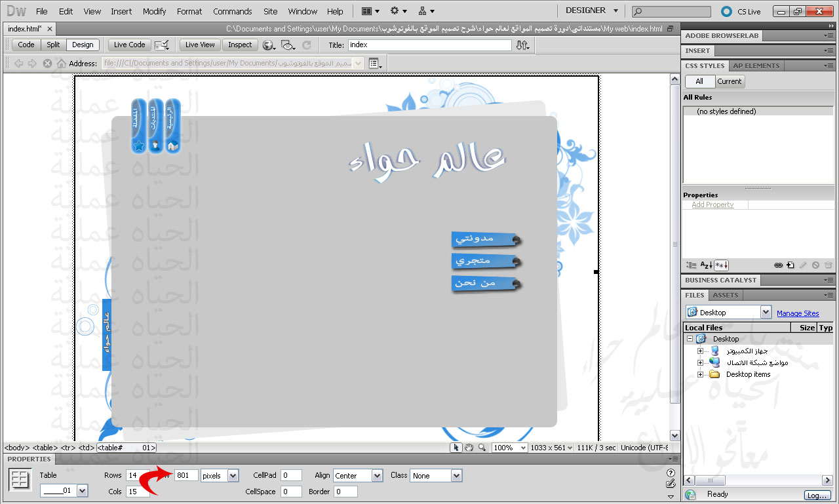Viewport: 839px width, 504px height.
Task: Click the Attach Style Sheet chain icon
Action: click(778, 265)
